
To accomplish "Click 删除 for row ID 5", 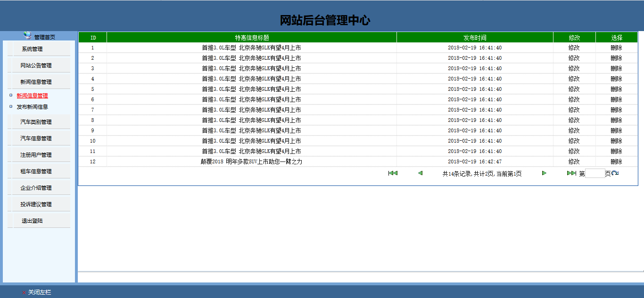I will pos(616,89).
